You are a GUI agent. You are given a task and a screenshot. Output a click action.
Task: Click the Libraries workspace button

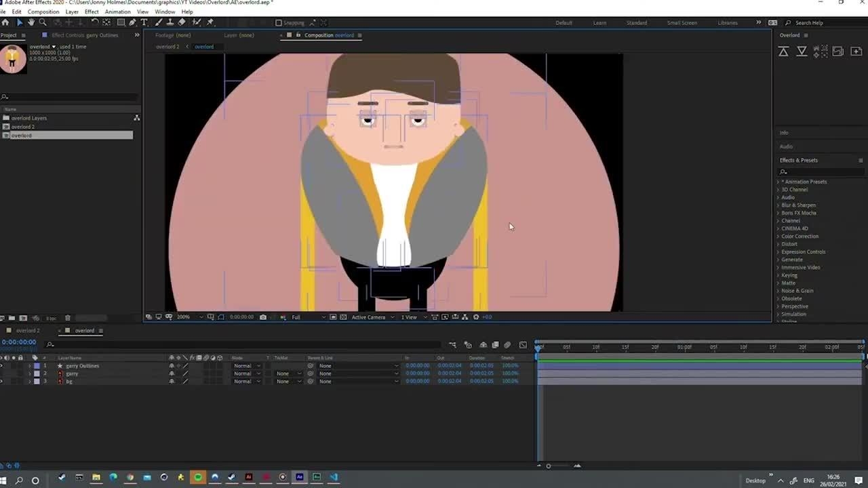(x=727, y=23)
